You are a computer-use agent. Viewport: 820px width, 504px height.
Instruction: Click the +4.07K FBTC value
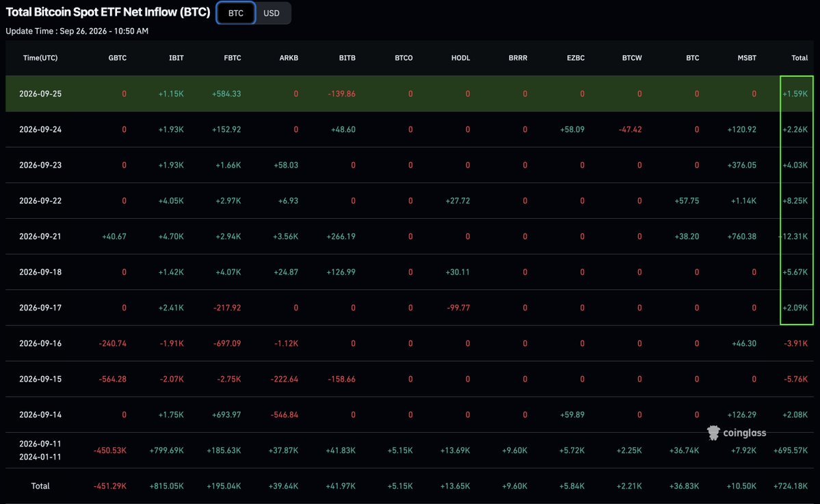(228, 272)
